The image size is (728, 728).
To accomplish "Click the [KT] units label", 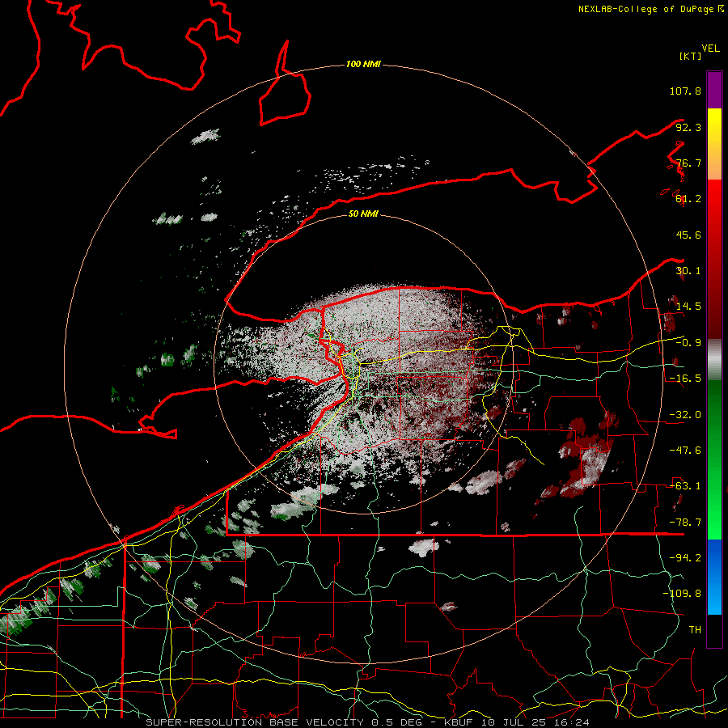I will tap(691, 56).
